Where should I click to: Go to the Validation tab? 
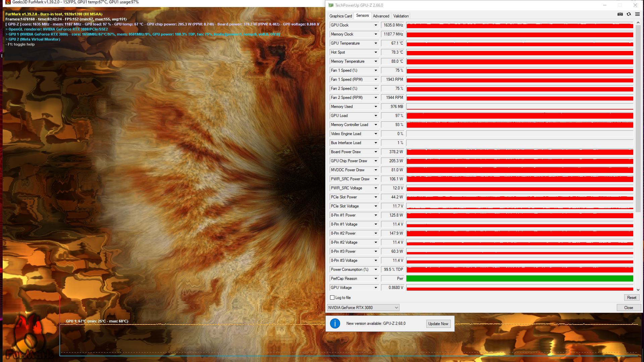point(401,16)
